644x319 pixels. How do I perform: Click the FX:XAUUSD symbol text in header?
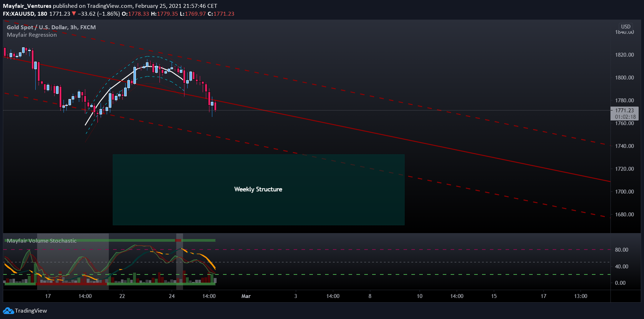tap(19, 14)
